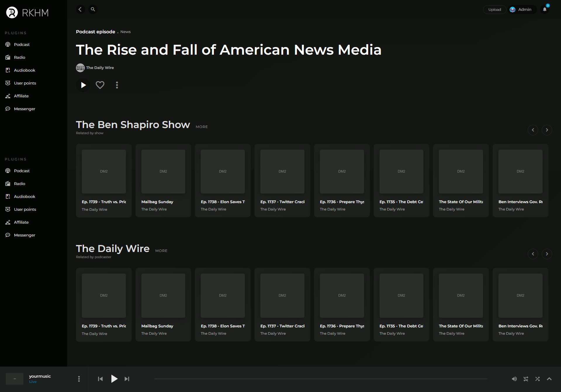
Task: Toggle repeat in the bottom player
Action: [526, 379]
